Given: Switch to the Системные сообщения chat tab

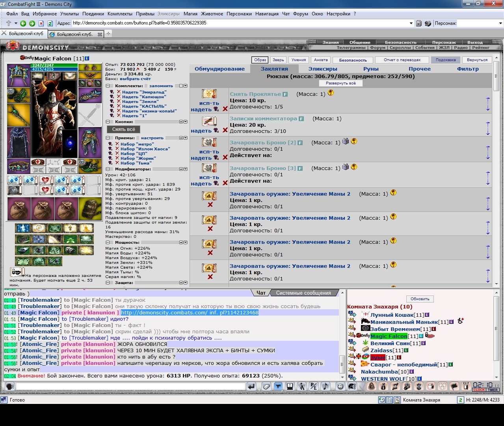Looking at the screenshot, I should [303, 293].
